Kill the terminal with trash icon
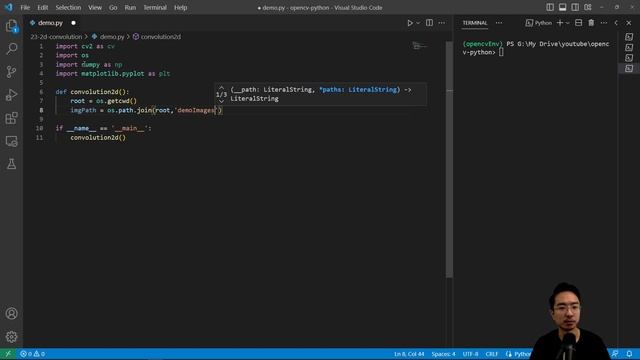 (x=591, y=23)
